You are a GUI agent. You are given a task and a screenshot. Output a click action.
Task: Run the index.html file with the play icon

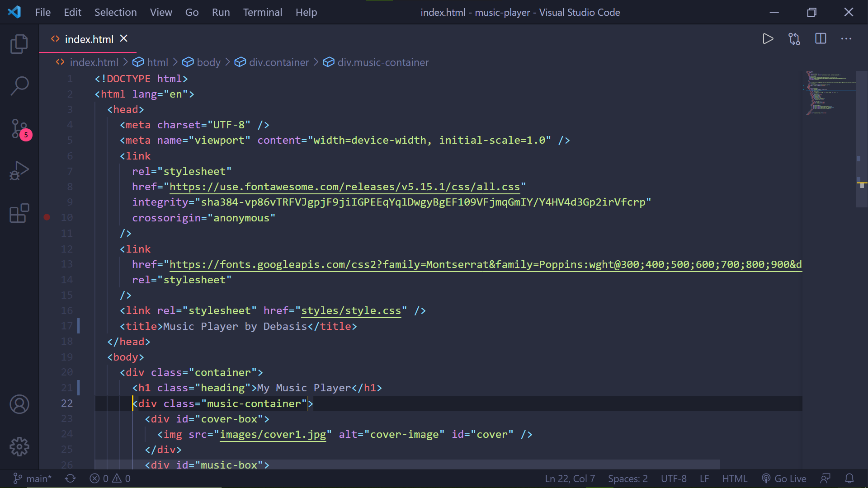(x=768, y=39)
